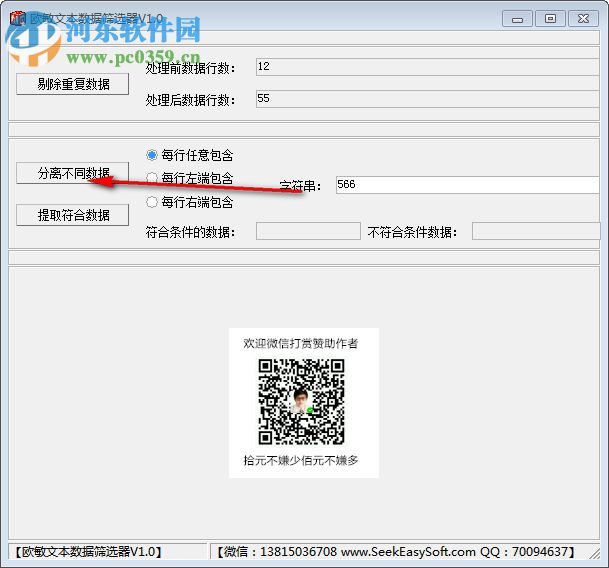Click the 分离不同数据 button
Image resolution: width=609 pixels, height=568 pixels.
tap(73, 173)
